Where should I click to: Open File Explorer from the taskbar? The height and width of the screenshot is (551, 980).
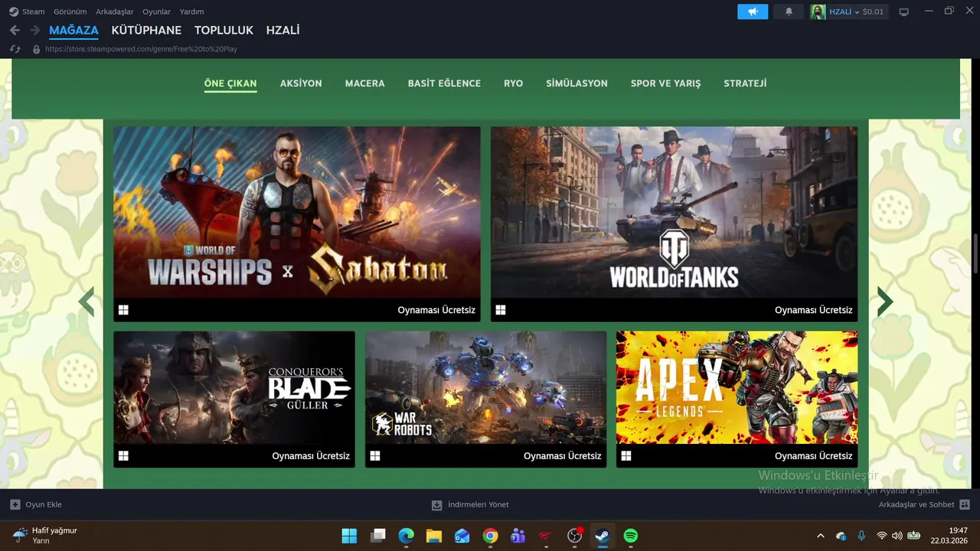434,536
